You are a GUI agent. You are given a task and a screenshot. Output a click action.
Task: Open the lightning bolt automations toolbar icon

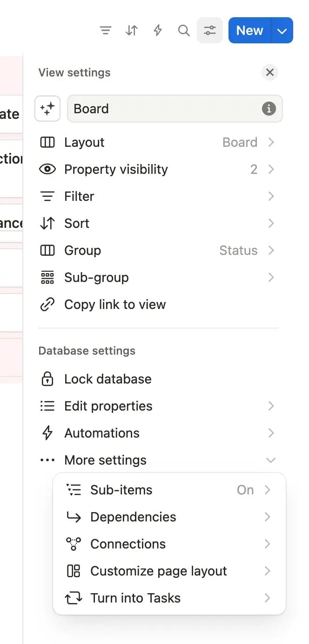[x=158, y=31]
